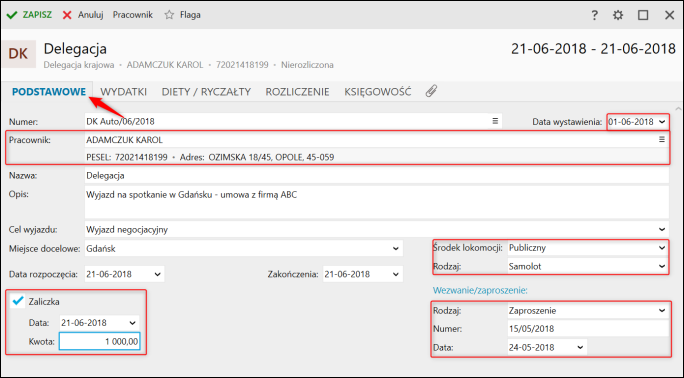Click the ZAPISZ button label
Viewport: 684px width, 378px height.
tap(37, 15)
